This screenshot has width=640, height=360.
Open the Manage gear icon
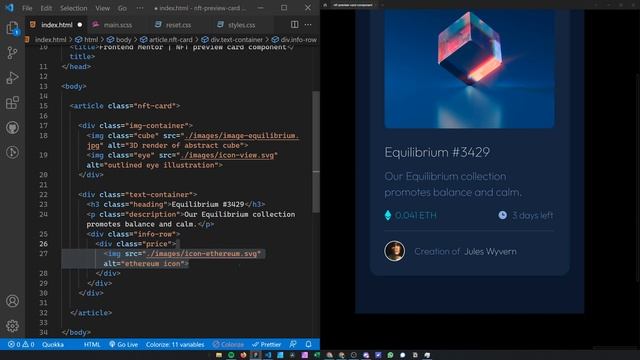tap(12, 326)
